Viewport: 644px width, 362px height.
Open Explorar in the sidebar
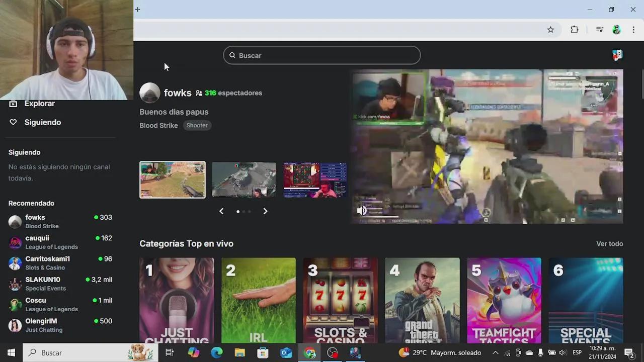(x=39, y=104)
